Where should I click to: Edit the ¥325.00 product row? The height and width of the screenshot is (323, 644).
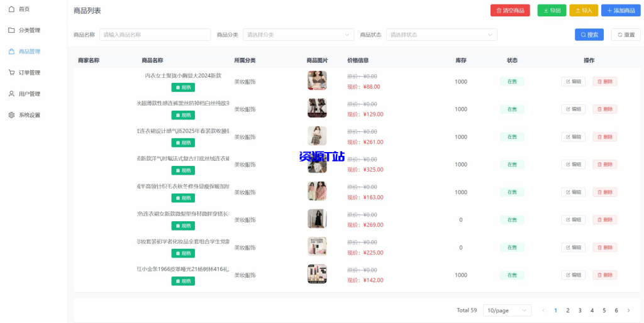tap(574, 165)
